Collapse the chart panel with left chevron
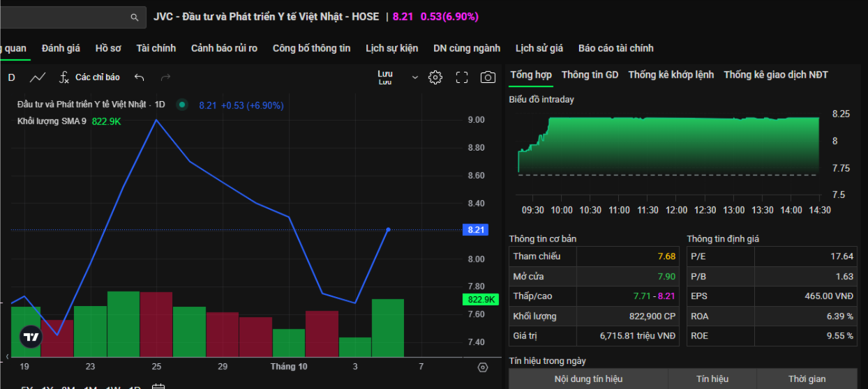Screen dimensions: 868x389 (x=6, y=357)
